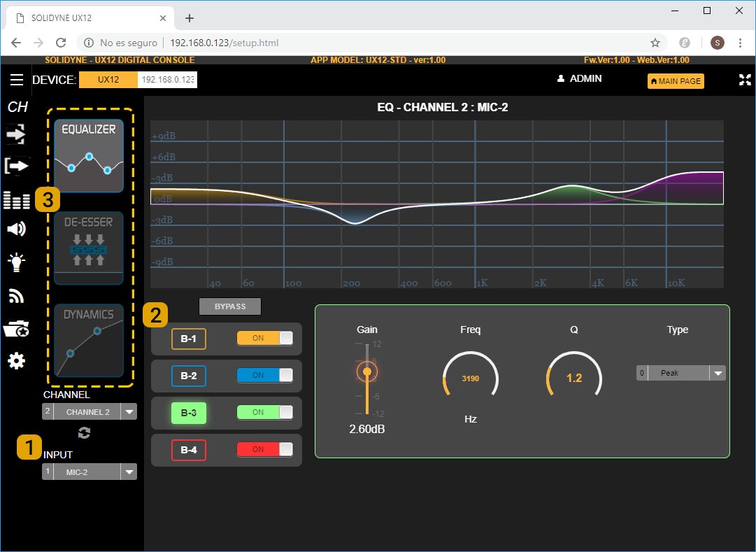Open the EQ levels panel in sidebar
Viewport: 756px width, 552px height.
pos(15,200)
